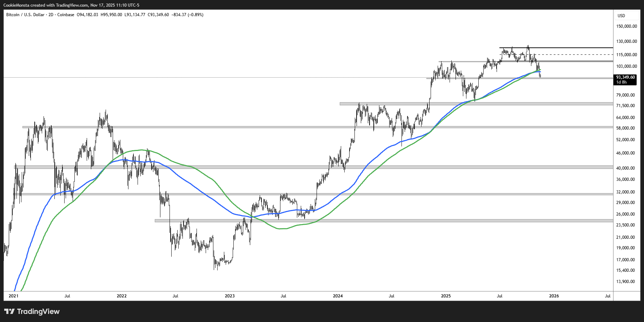
Task: Select the 2026 label on time axis
Action: tap(554, 296)
